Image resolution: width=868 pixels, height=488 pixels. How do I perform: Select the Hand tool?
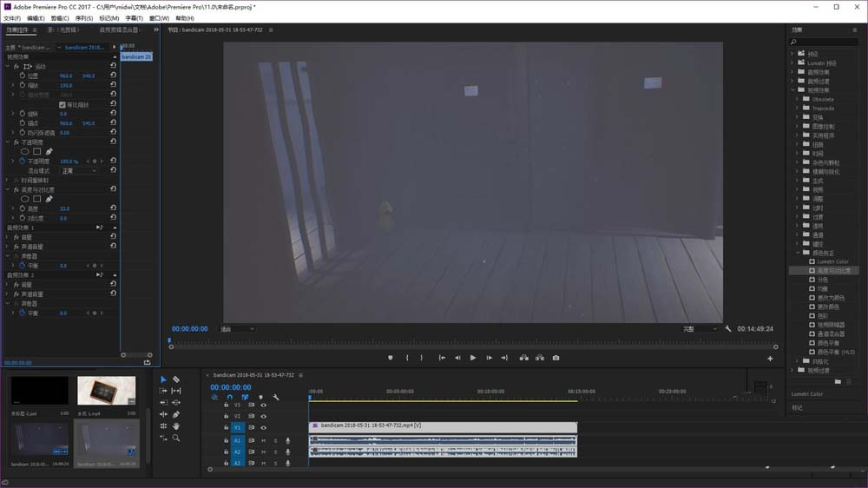click(176, 426)
